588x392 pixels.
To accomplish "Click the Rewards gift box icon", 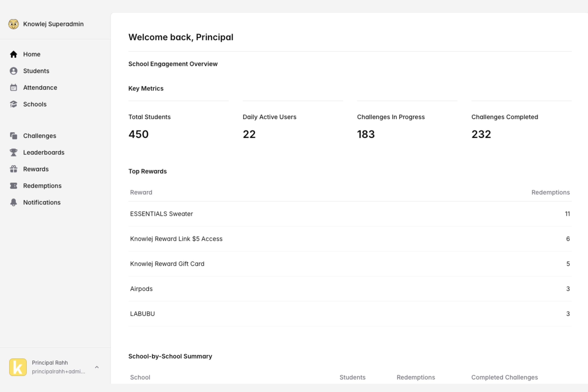I will [13, 169].
